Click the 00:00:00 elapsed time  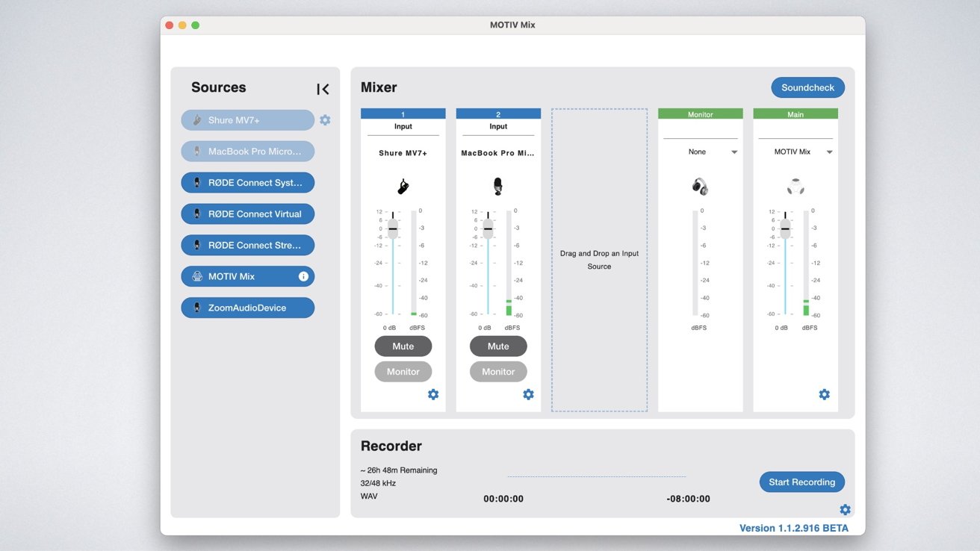503,499
